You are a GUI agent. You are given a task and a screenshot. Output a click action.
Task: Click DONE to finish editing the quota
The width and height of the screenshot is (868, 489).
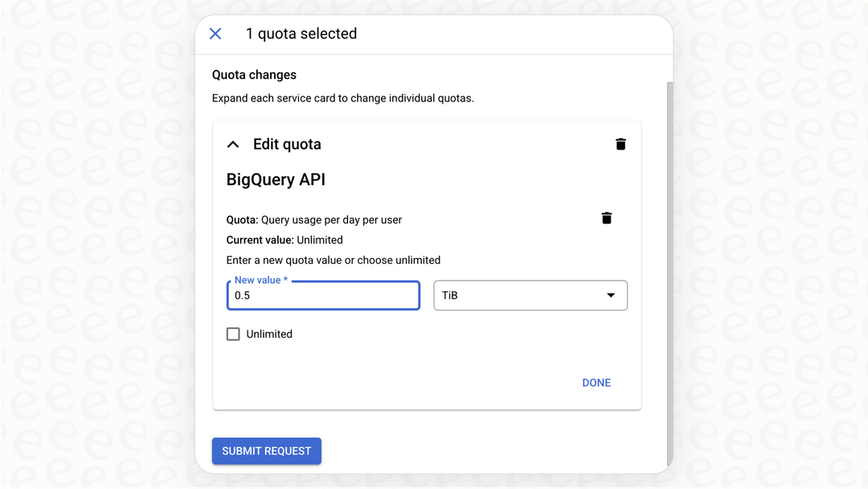pyautogui.click(x=596, y=382)
